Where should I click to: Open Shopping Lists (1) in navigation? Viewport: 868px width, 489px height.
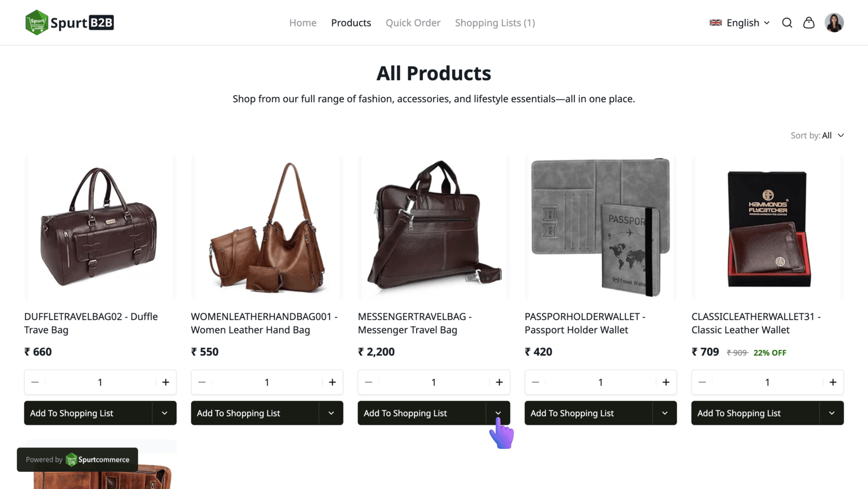pyautogui.click(x=495, y=23)
